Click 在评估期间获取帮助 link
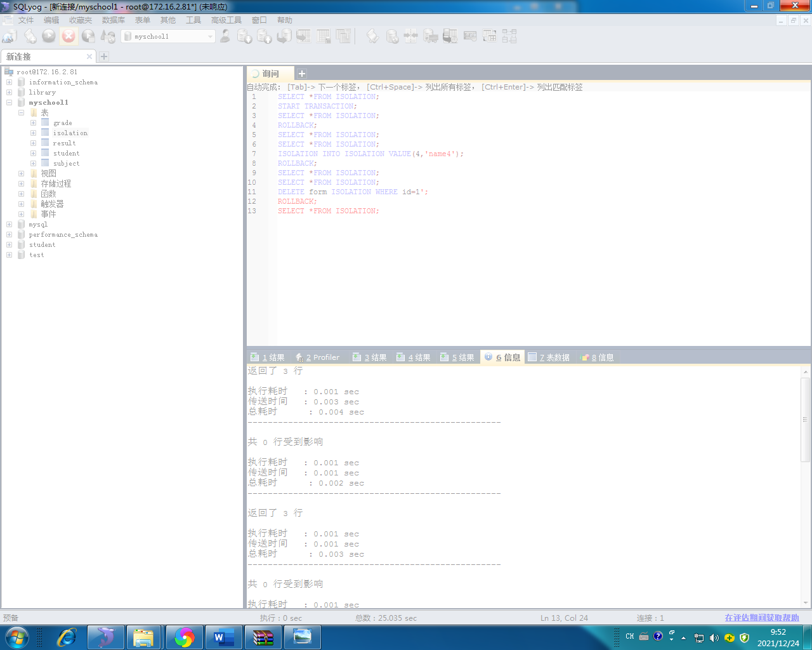Image resolution: width=812 pixels, height=650 pixels. click(x=762, y=618)
